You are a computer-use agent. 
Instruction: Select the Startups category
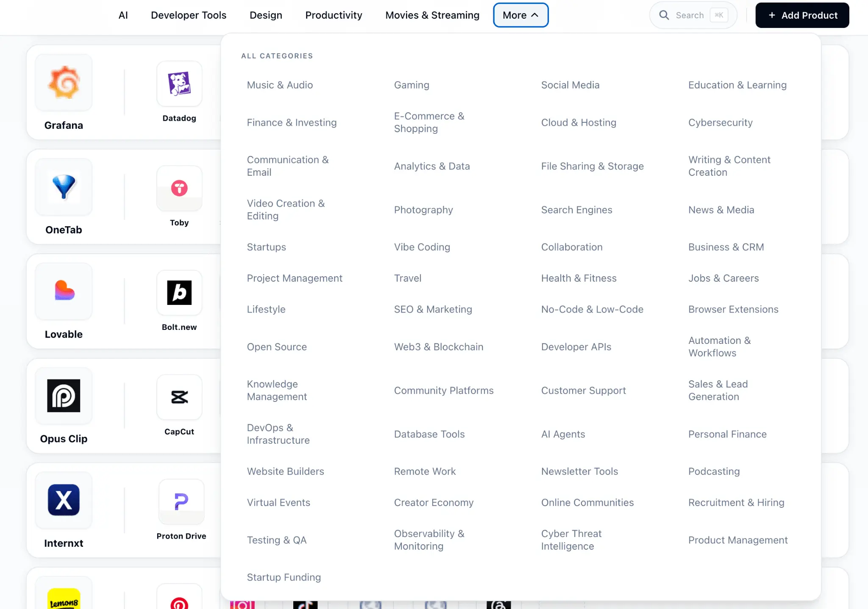pos(266,247)
